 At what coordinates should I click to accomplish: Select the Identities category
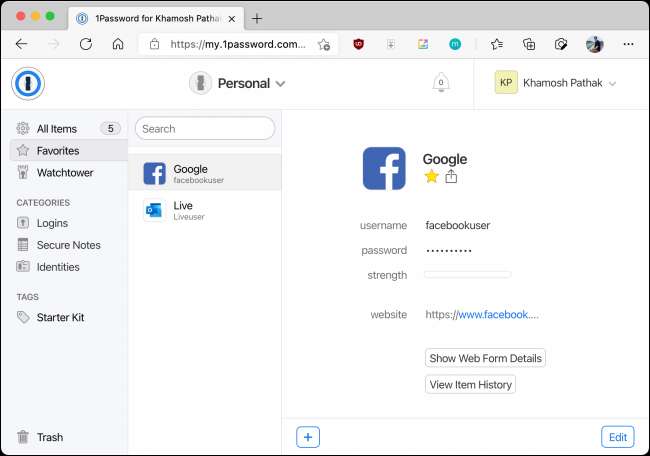click(68, 267)
